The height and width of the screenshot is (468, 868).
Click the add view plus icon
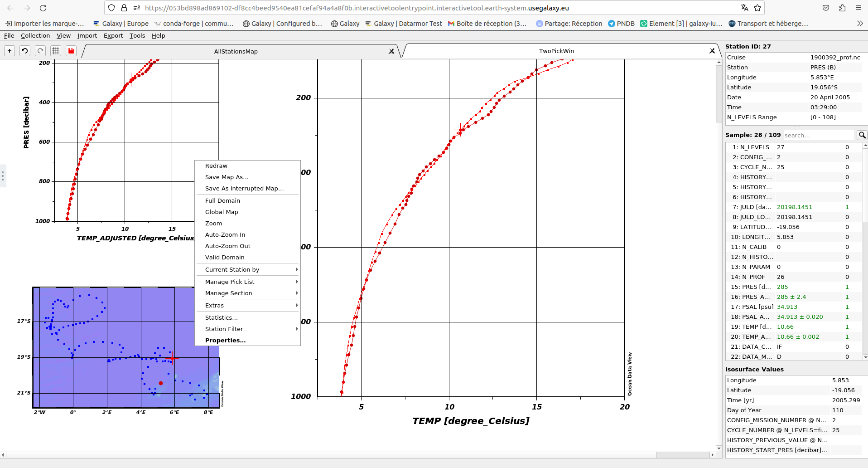pyautogui.click(x=10, y=51)
